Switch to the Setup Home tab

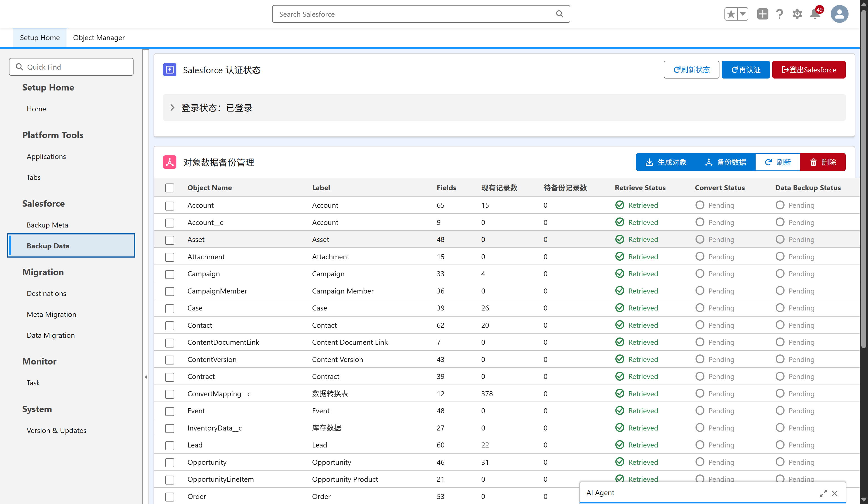pyautogui.click(x=40, y=38)
